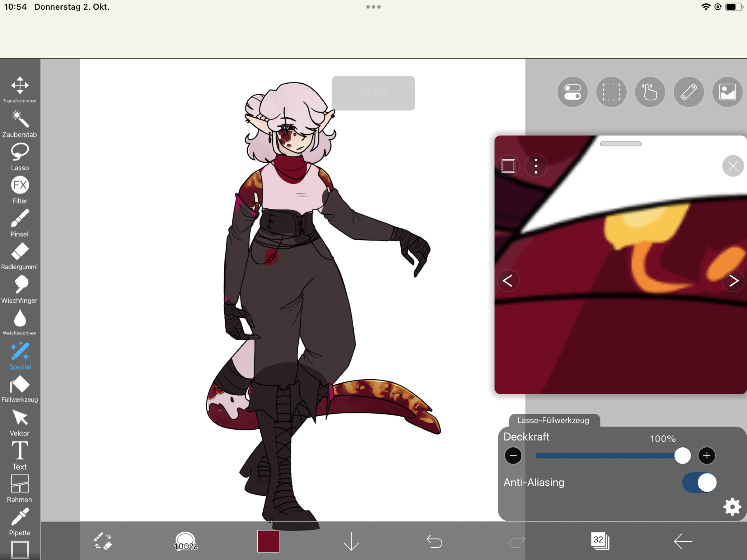Image resolution: width=747 pixels, height=560 pixels.
Task: Open the reference window three-dot menu
Action: click(x=536, y=166)
